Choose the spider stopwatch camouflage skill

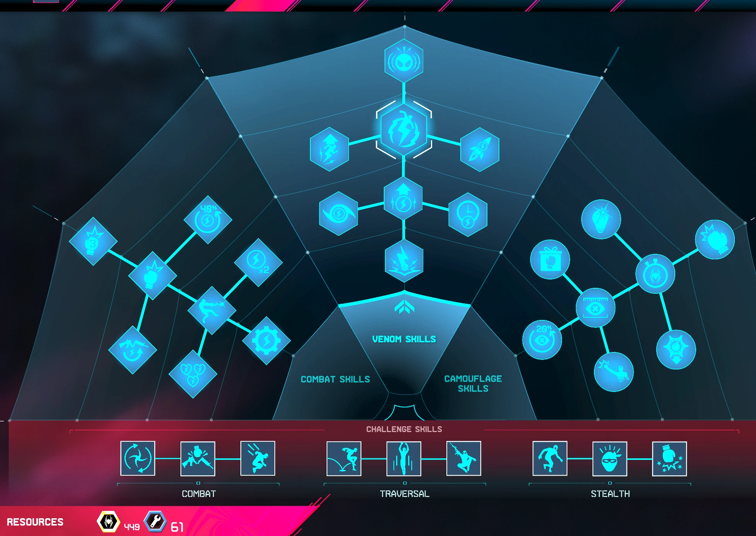(656, 274)
